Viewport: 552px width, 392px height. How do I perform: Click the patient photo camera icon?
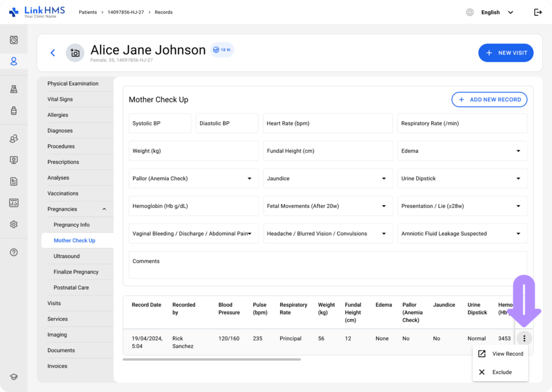75,53
